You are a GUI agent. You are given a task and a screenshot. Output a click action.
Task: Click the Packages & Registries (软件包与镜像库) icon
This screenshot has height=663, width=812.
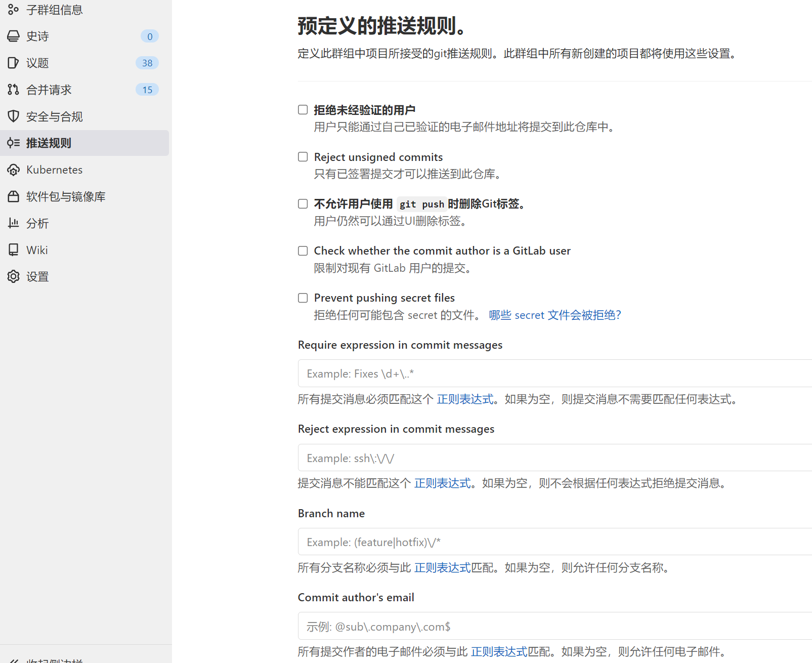click(x=13, y=196)
